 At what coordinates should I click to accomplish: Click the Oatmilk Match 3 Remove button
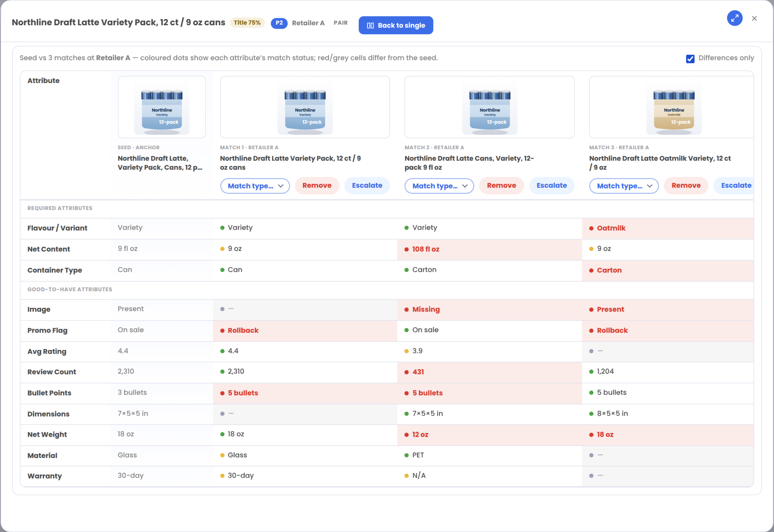(686, 186)
